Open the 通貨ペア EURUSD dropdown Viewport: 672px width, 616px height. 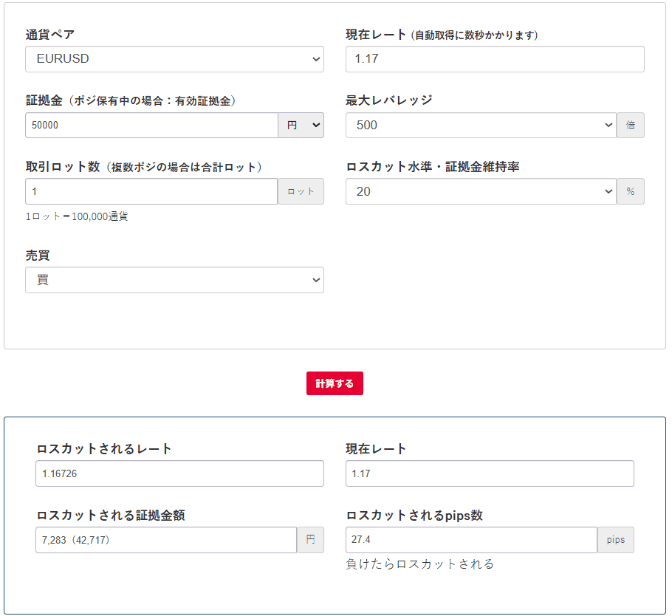[x=174, y=59]
